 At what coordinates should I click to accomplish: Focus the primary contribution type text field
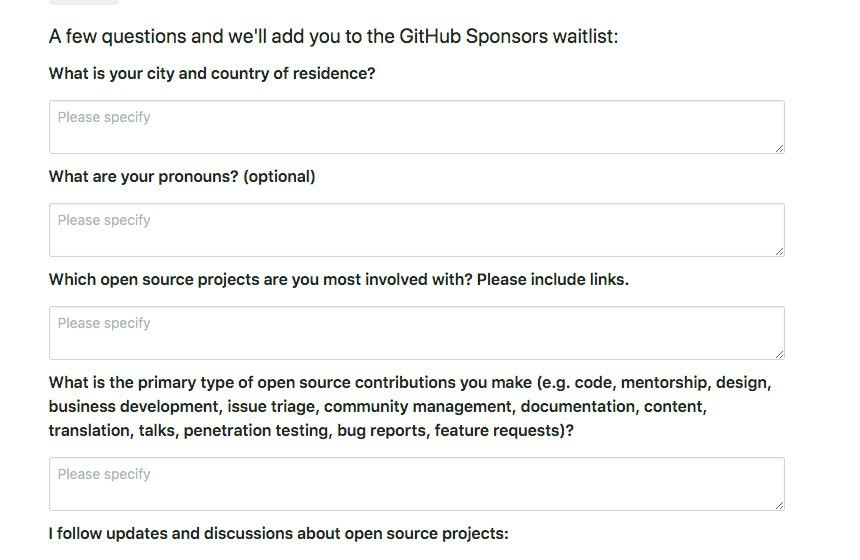416,484
